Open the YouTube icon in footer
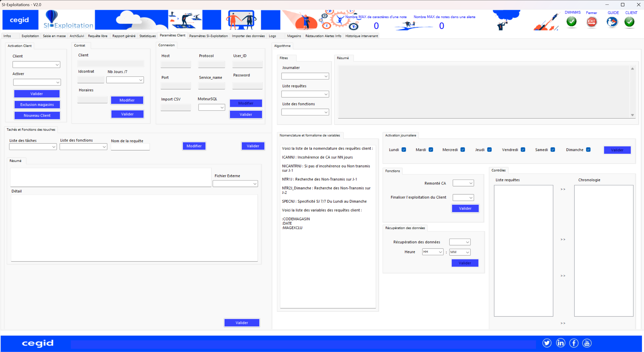644x352 pixels. pyautogui.click(x=587, y=343)
